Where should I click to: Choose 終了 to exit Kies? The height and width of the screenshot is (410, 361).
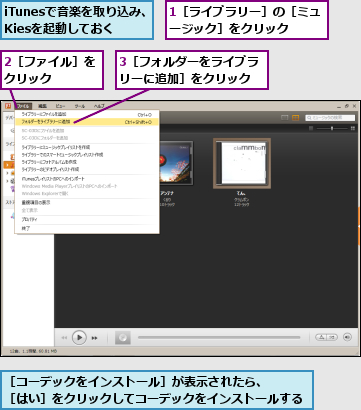point(87,229)
